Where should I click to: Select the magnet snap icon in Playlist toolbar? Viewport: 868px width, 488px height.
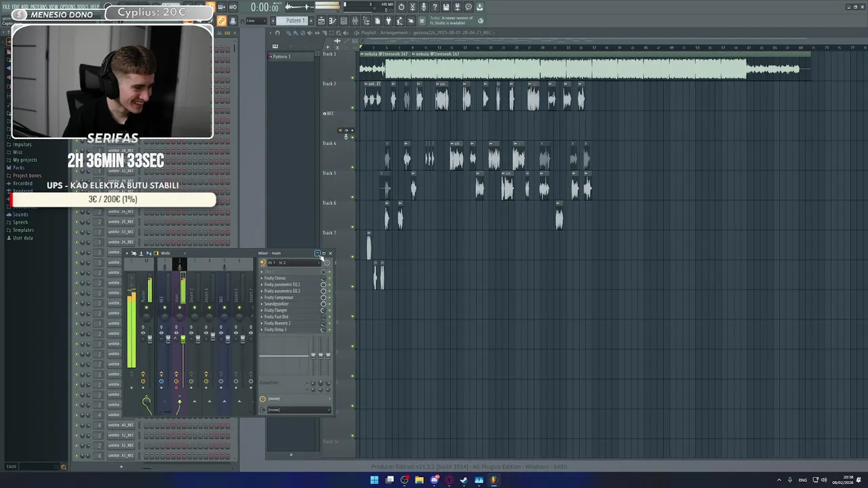(x=277, y=33)
